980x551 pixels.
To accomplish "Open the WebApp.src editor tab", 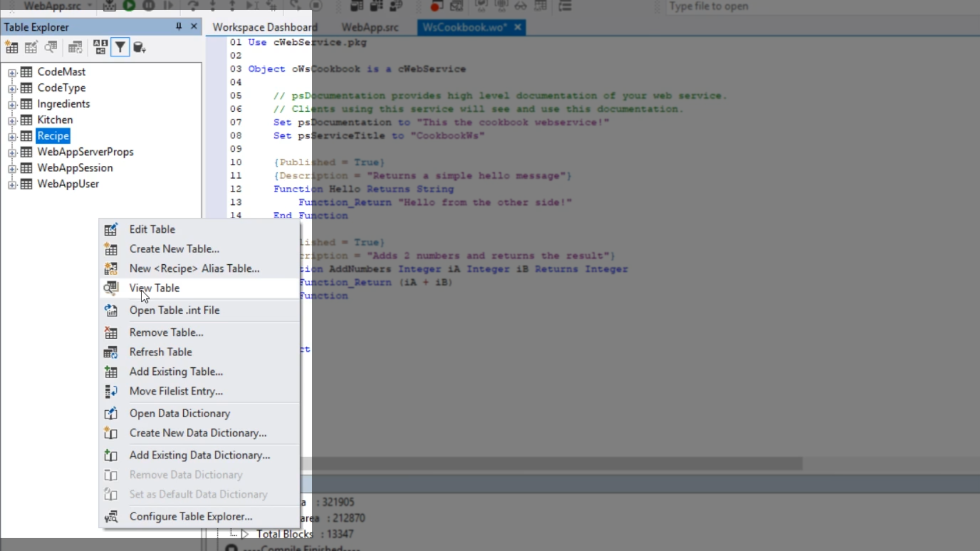I will 370,28.
